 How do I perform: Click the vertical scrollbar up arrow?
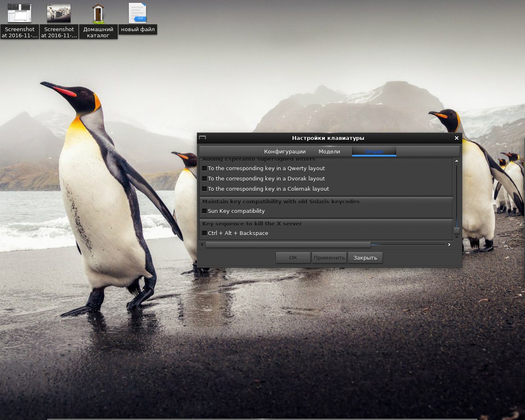click(457, 161)
